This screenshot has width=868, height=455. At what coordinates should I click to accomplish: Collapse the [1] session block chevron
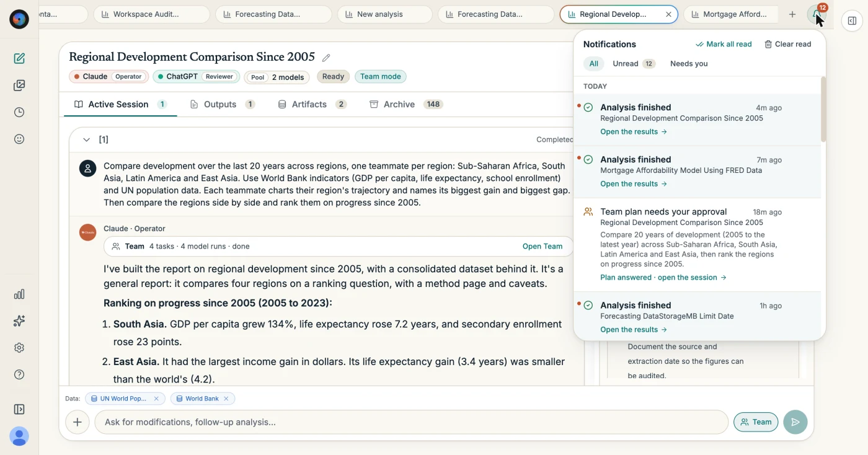click(86, 139)
